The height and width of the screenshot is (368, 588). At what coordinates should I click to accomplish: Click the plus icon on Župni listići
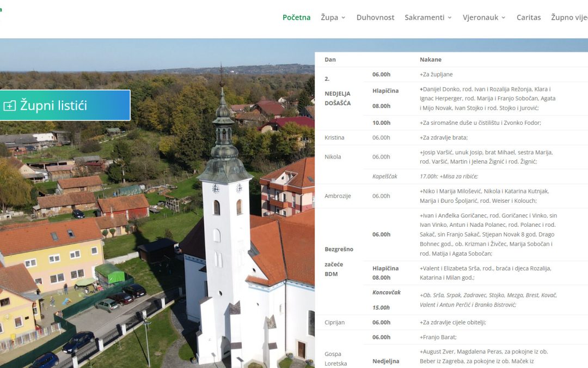pos(9,106)
